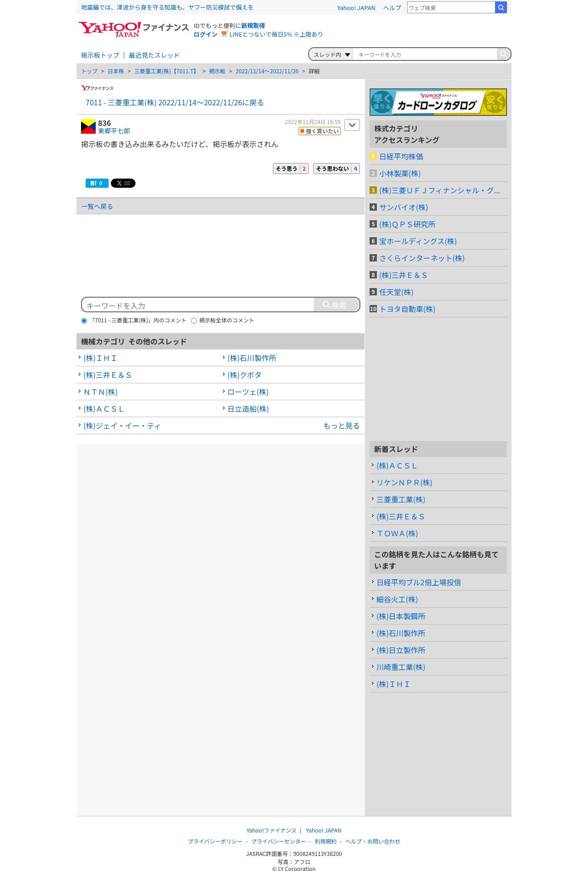Viewport: 588px width, 871px height.
Task: Expand the post options chevron for comment 836
Action: [352, 125]
